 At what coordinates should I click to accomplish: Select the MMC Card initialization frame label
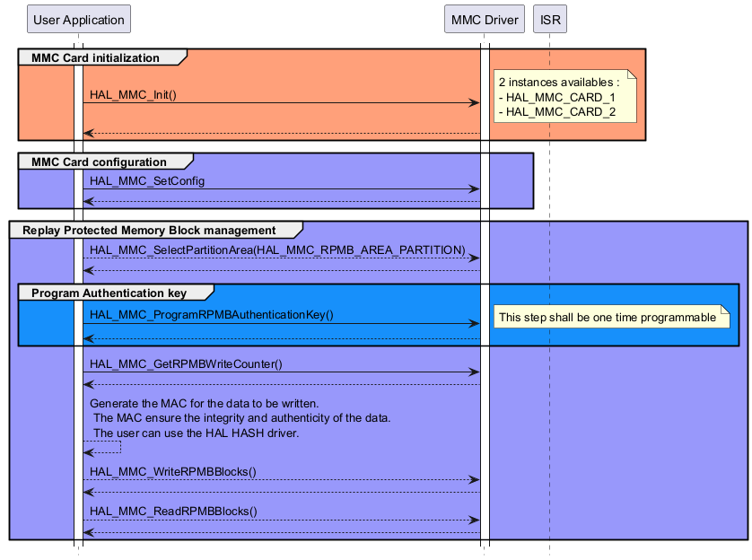pyautogui.click(x=95, y=57)
